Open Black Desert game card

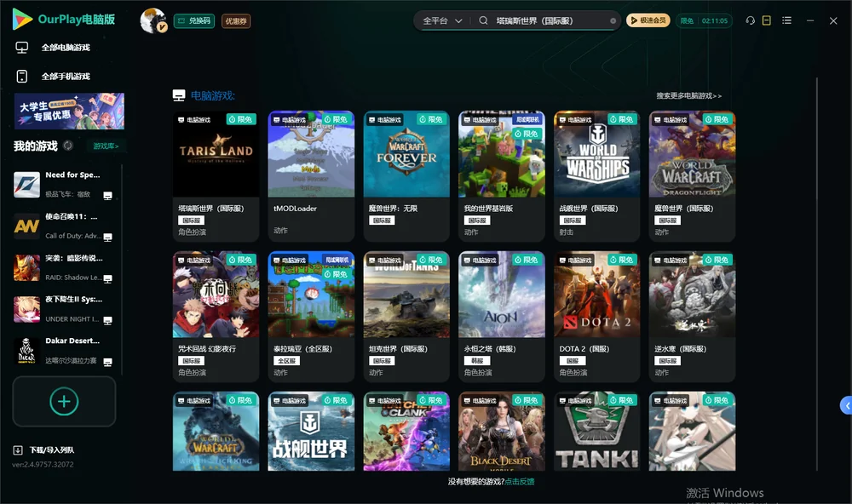point(502,432)
